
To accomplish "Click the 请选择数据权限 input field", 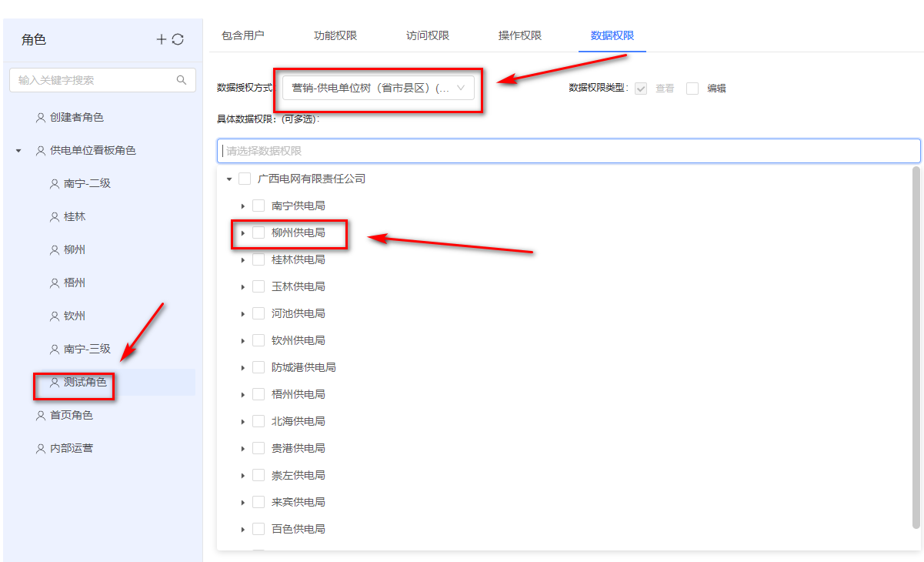I will [569, 151].
